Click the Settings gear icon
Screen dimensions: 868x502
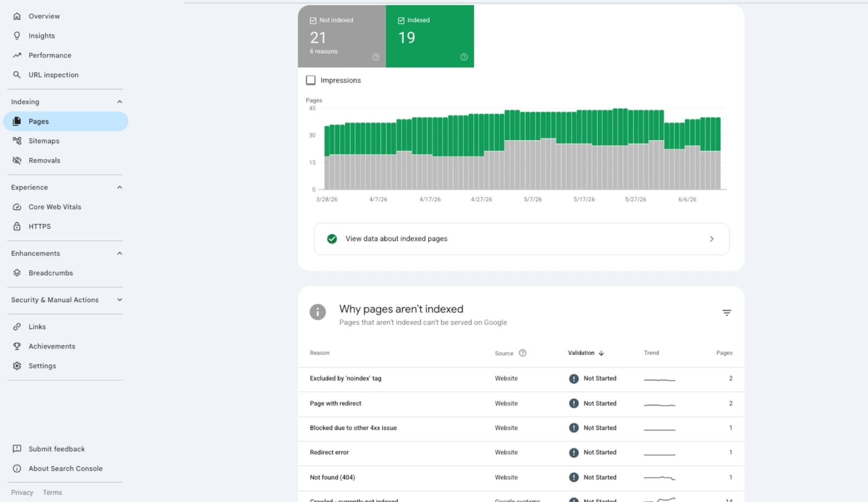pos(17,366)
